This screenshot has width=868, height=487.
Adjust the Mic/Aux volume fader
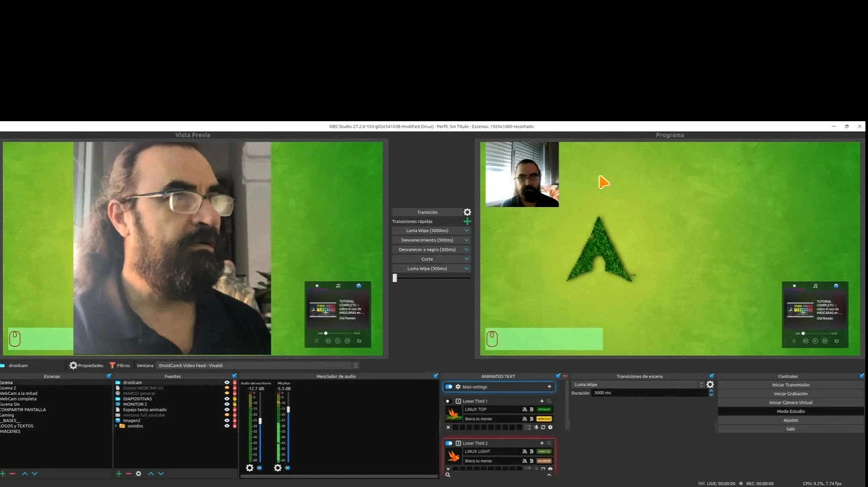(289, 409)
